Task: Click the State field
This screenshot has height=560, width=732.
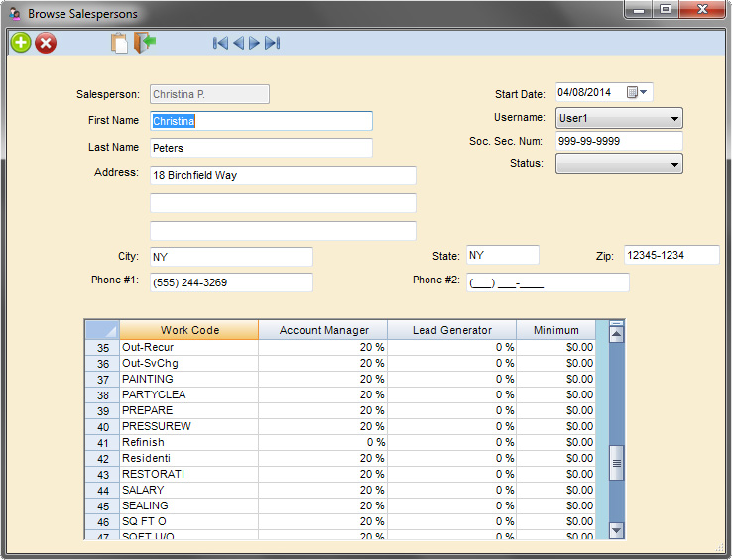Action: 503,255
